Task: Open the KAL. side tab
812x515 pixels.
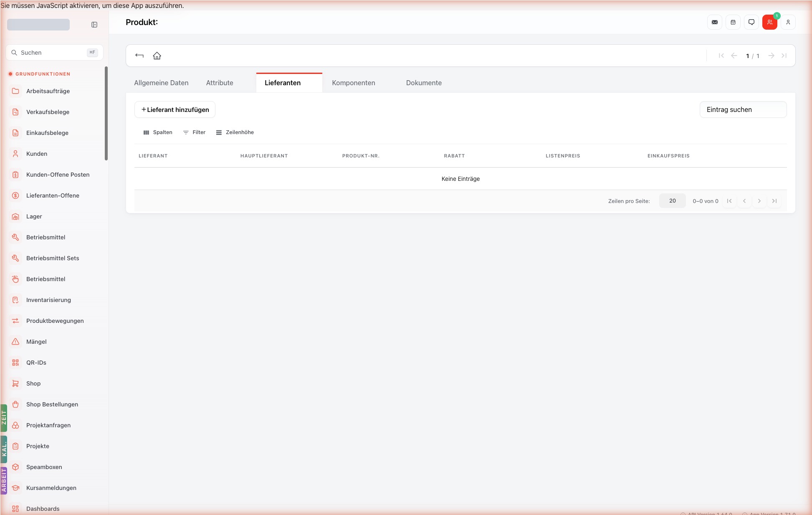Action: click(x=4, y=449)
